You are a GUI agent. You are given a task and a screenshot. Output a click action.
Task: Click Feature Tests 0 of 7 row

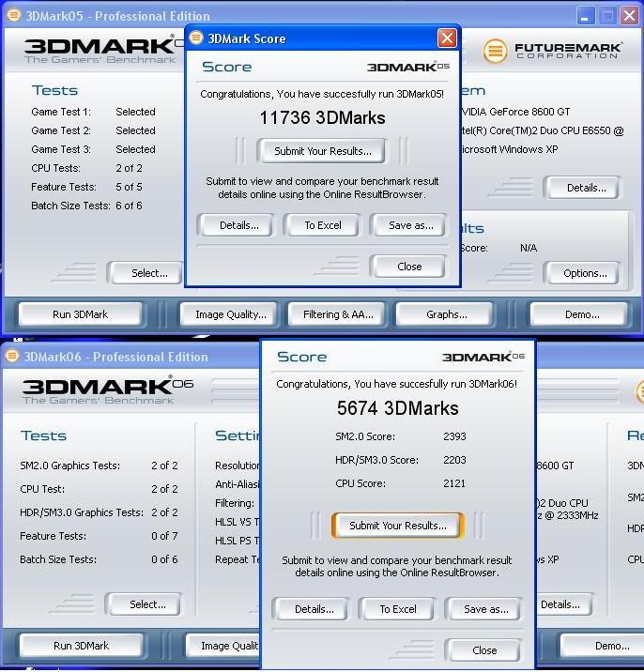(99, 536)
